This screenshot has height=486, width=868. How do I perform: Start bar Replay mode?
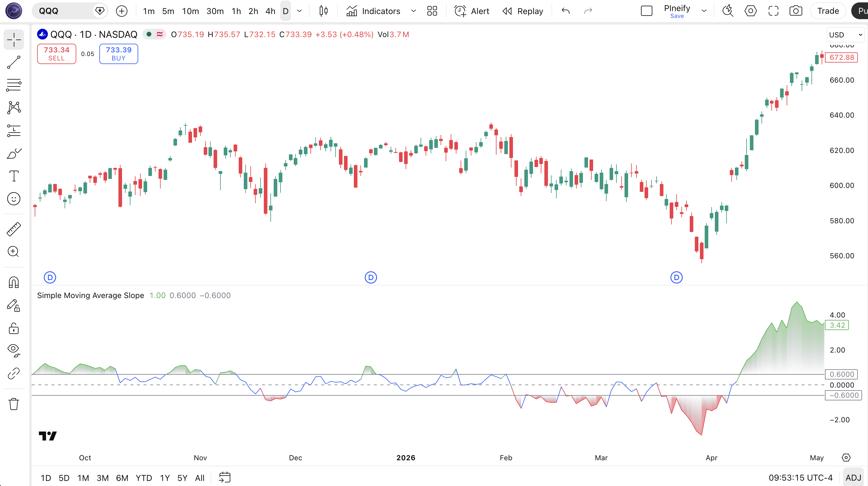(x=523, y=11)
